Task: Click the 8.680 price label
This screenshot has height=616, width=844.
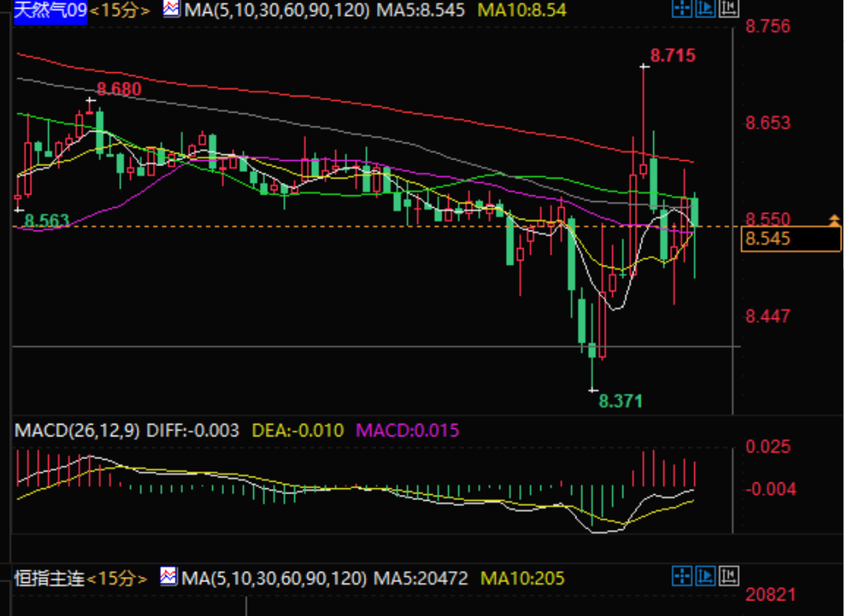Action: tap(119, 89)
